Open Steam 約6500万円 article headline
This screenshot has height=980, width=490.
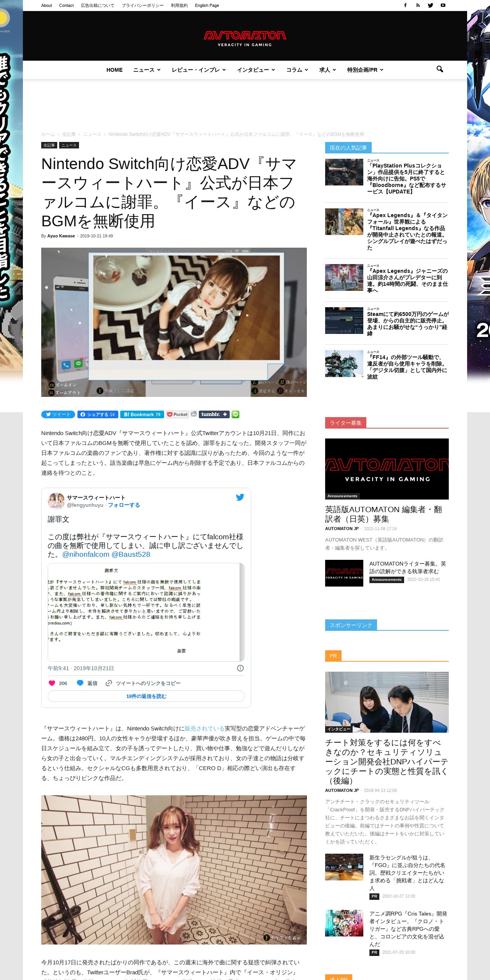click(x=408, y=324)
